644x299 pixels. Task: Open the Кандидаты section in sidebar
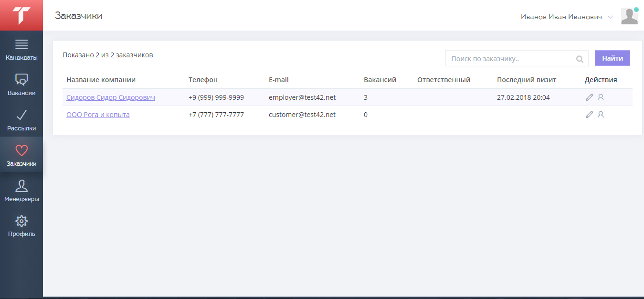[x=21, y=50]
